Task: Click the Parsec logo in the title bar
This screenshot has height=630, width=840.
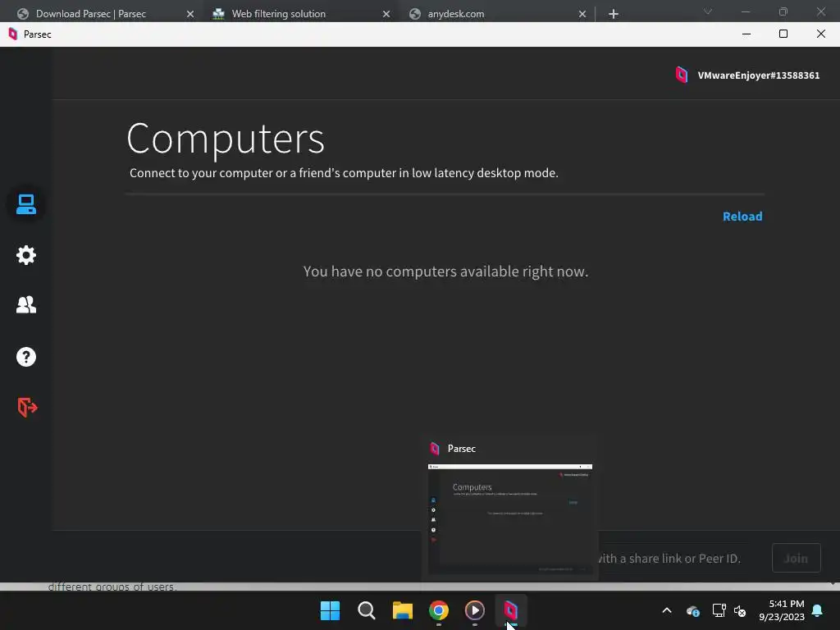Action: (13, 34)
